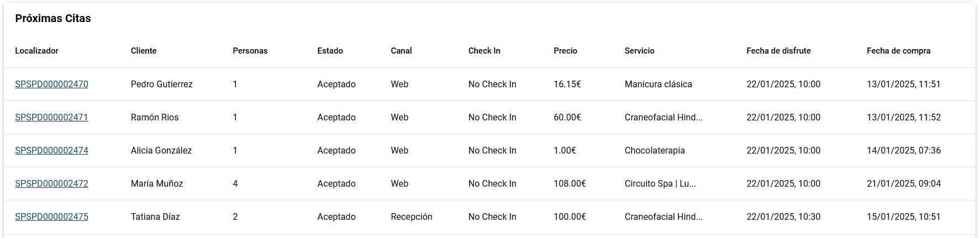Open booking link SPSPD000002474
Screen dimensions: 980x238
[x=51, y=150]
